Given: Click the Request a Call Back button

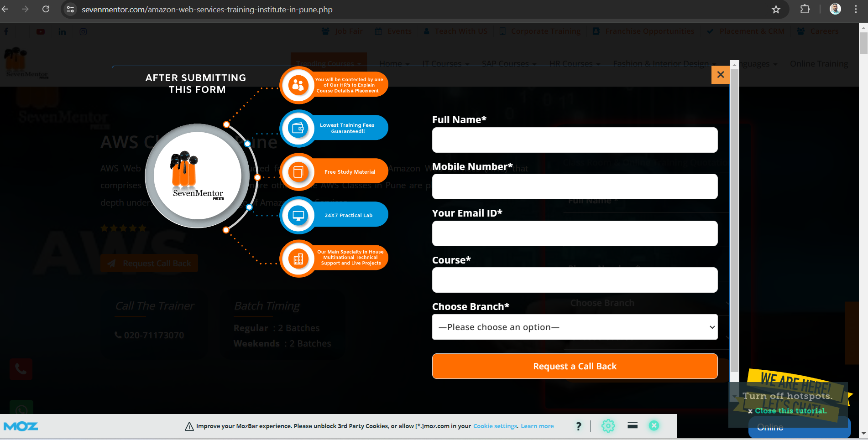Looking at the screenshot, I should click(x=575, y=366).
